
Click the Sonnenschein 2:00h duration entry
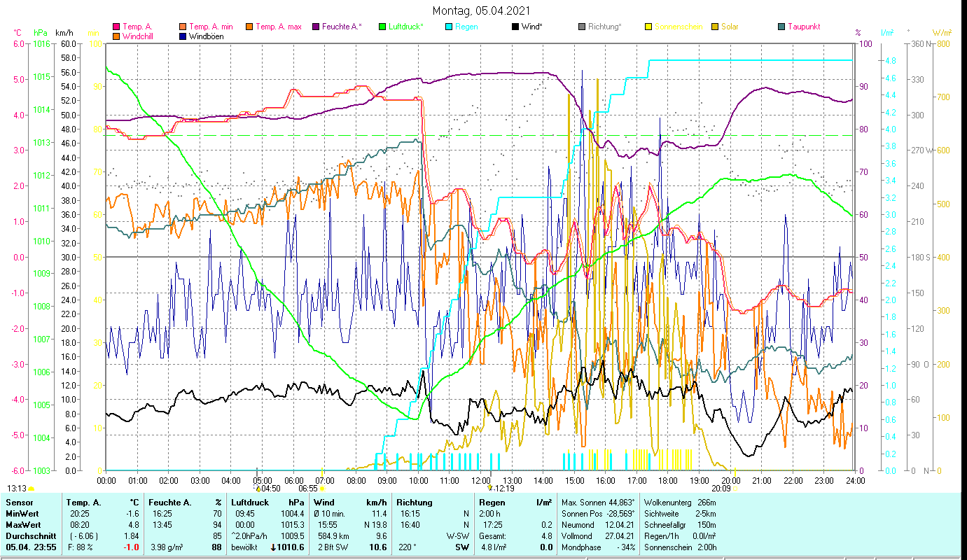[680, 547]
